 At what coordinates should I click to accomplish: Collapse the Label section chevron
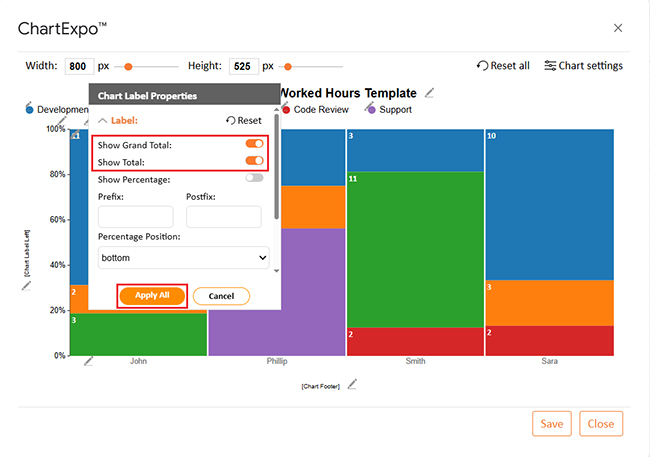[102, 121]
